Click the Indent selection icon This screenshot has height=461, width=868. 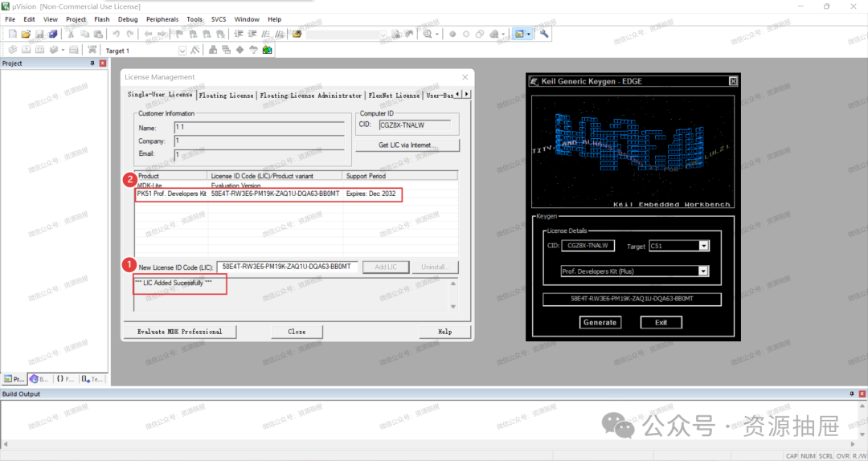point(239,34)
